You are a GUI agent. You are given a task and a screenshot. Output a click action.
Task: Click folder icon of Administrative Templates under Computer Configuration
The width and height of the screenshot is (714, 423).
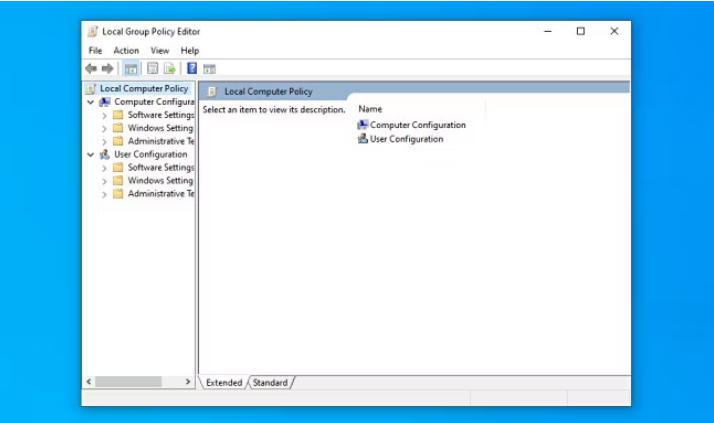click(x=118, y=141)
